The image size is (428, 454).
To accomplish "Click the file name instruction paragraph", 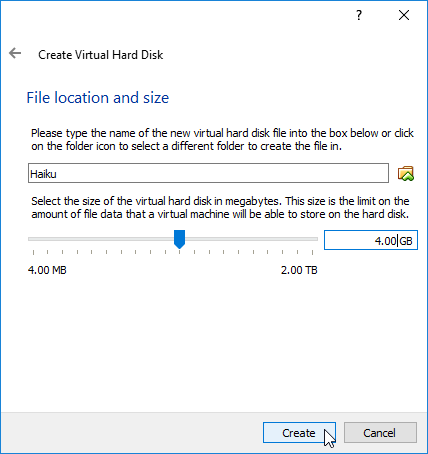I will pos(222,139).
